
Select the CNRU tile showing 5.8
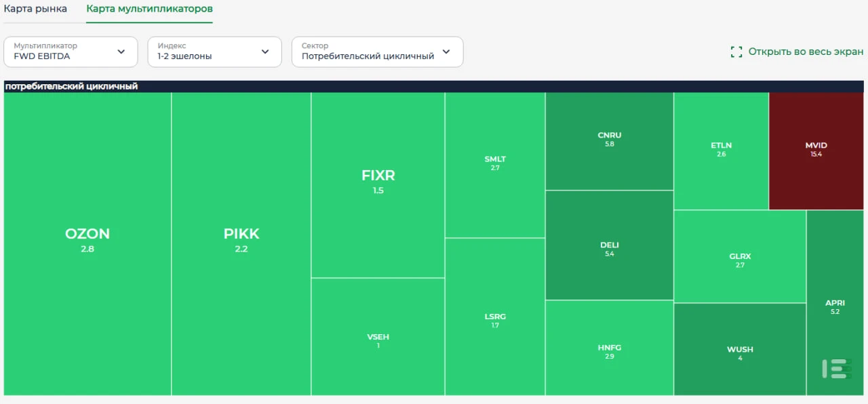point(610,141)
